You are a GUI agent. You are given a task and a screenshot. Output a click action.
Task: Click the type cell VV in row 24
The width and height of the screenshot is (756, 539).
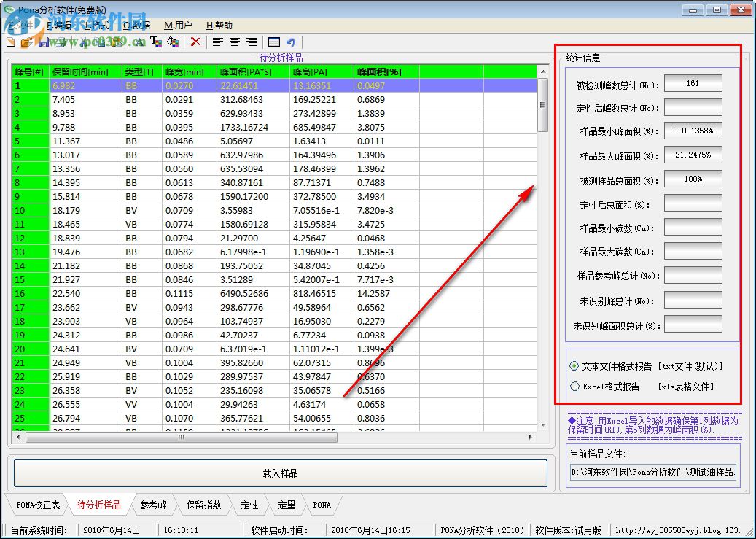pyautogui.click(x=142, y=404)
